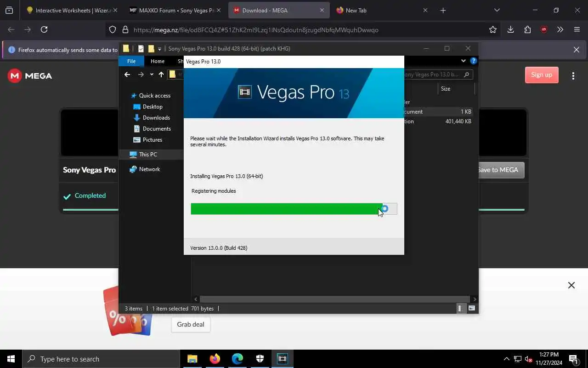The image size is (588, 368).
Task: Click the Explorer search box
Action: pos(438,75)
